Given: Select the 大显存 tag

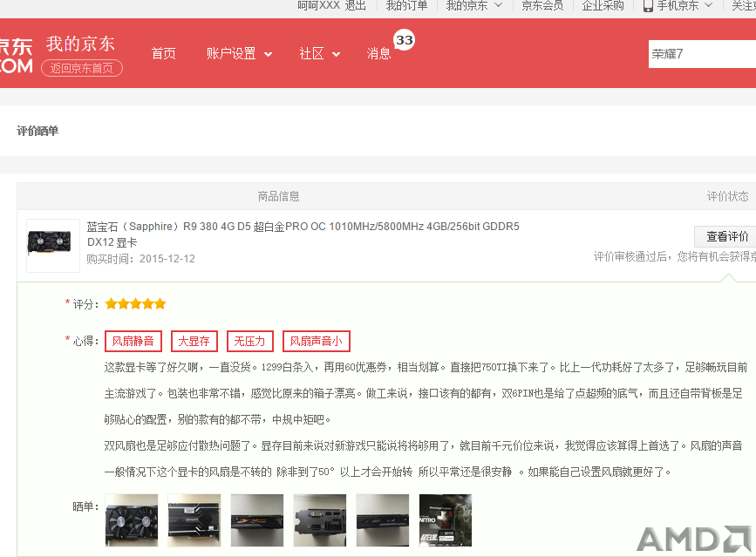Looking at the screenshot, I should pos(194,341).
